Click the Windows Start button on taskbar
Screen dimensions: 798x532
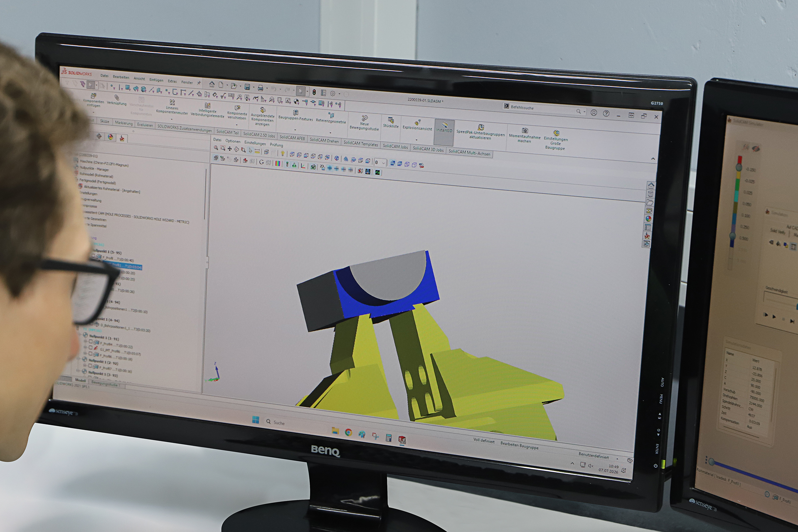[256, 420]
